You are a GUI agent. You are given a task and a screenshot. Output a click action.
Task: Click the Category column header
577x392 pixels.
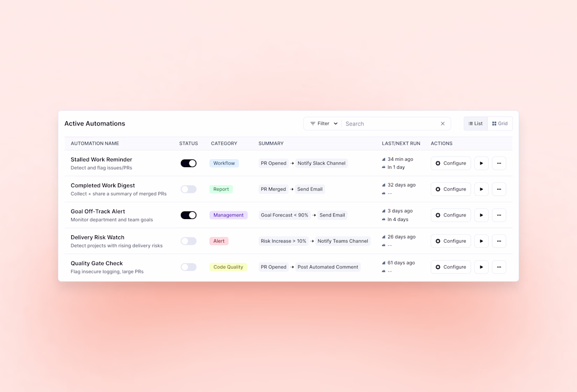pos(224,144)
